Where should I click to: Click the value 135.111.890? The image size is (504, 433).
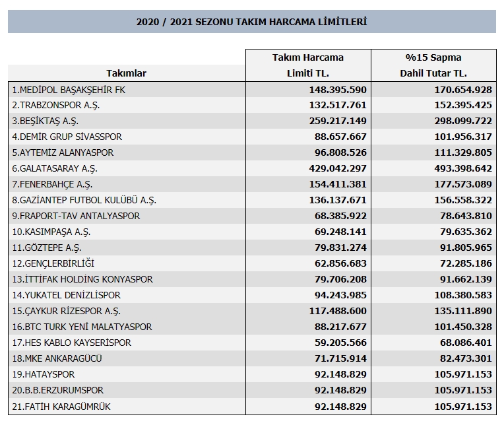463,311
